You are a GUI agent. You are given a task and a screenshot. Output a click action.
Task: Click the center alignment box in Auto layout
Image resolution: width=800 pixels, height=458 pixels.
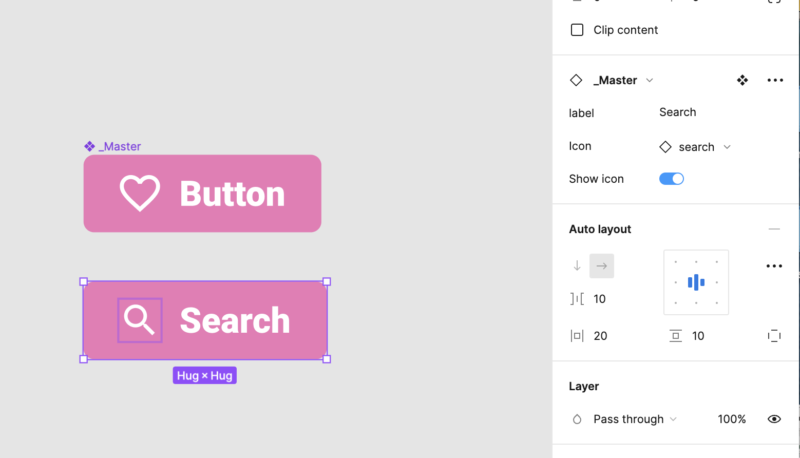696,282
